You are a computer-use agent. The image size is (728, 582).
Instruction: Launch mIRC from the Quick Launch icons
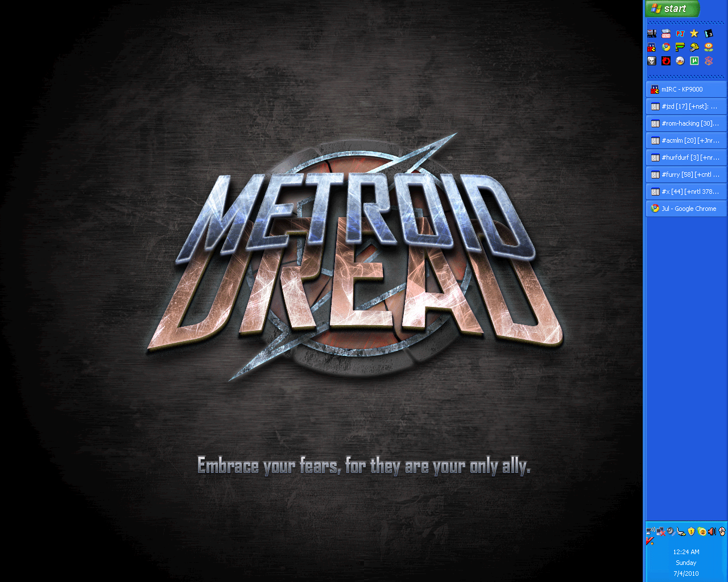pos(652,47)
